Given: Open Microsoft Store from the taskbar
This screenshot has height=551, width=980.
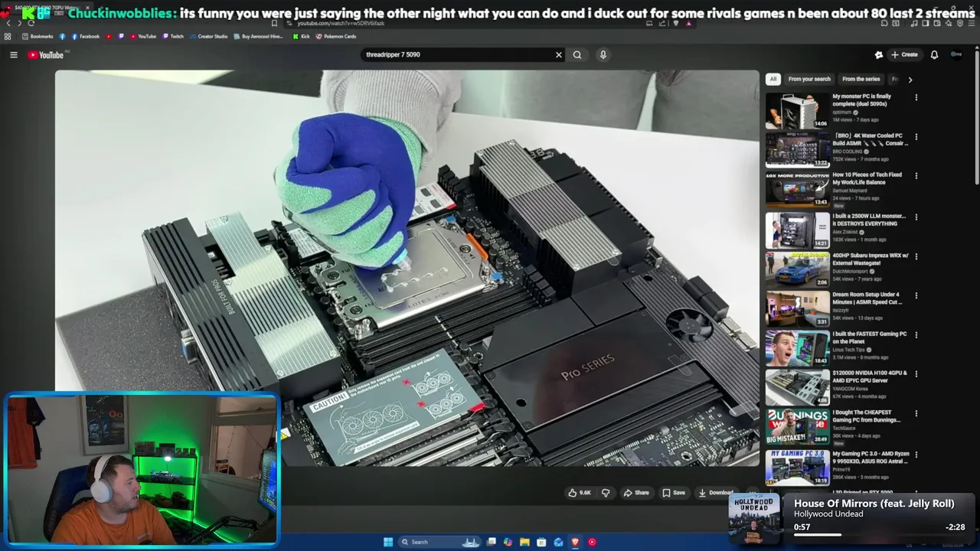Looking at the screenshot, I should click(x=541, y=542).
